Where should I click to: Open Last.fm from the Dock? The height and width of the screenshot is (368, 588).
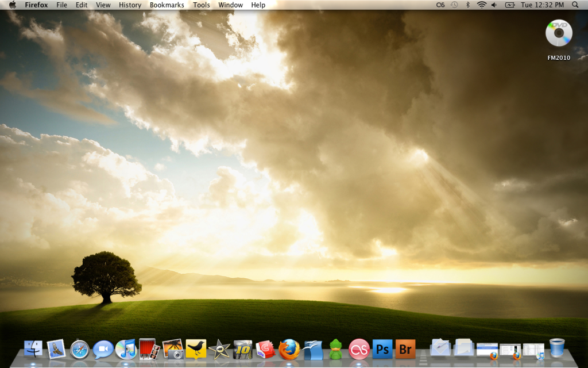359,349
